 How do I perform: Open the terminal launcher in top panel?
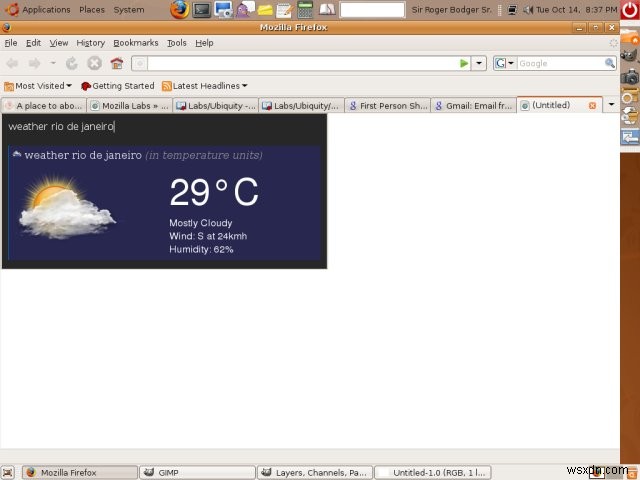tap(202, 10)
